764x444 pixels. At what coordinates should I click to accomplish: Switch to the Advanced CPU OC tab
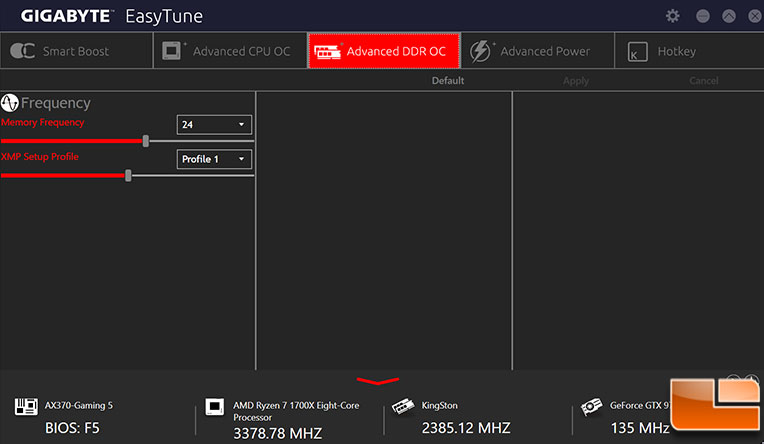[x=230, y=51]
